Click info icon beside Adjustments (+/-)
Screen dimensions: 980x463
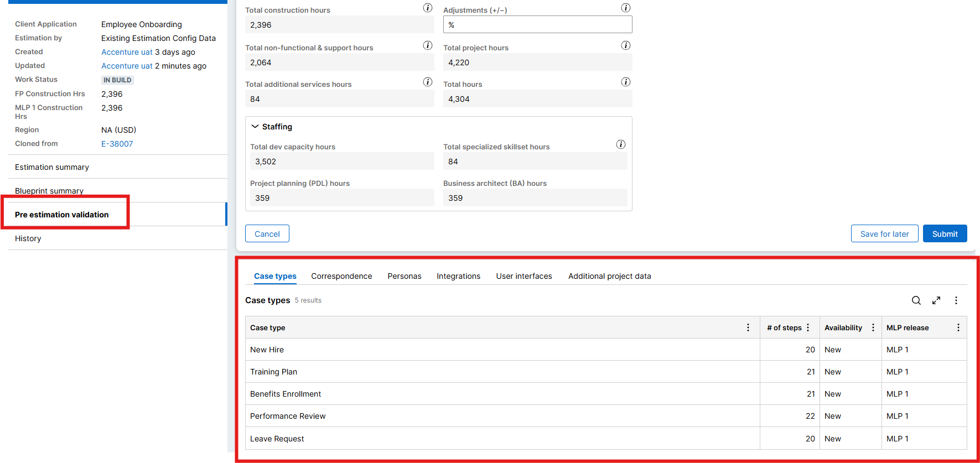pyautogui.click(x=626, y=8)
